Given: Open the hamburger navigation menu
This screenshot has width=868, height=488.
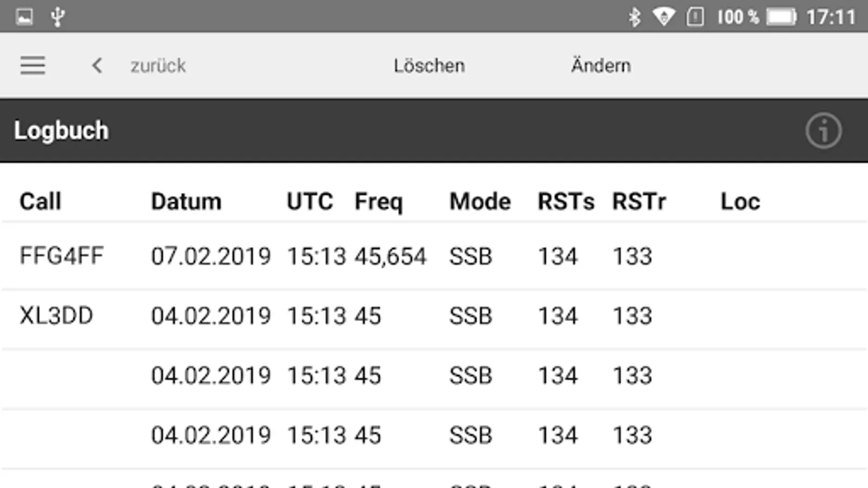Looking at the screenshot, I should 33,66.
